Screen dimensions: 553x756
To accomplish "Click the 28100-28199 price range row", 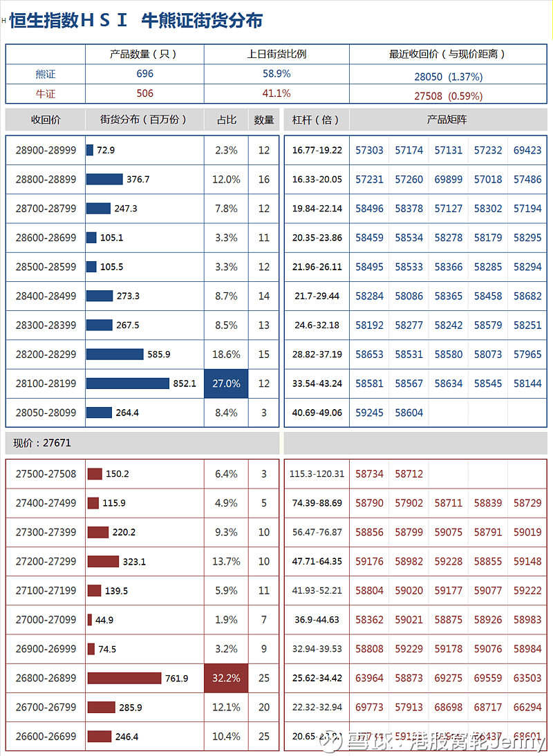I will pos(142,384).
